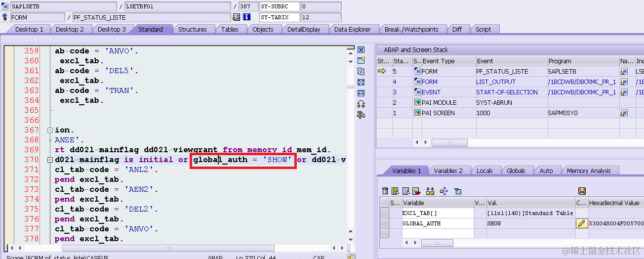
Task: Click the Event Type column header
Action: click(x=448, y=61)
